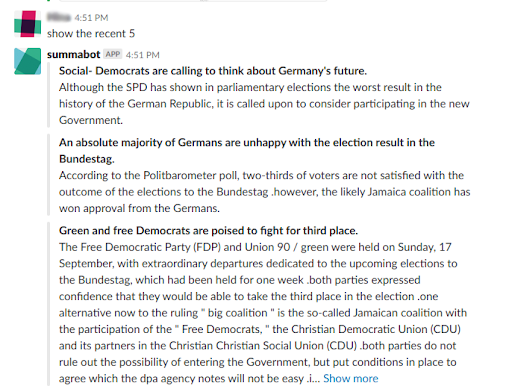Click the Free Democratic Party summary paragraph
The image size is (512, 392).
[263, 313]
